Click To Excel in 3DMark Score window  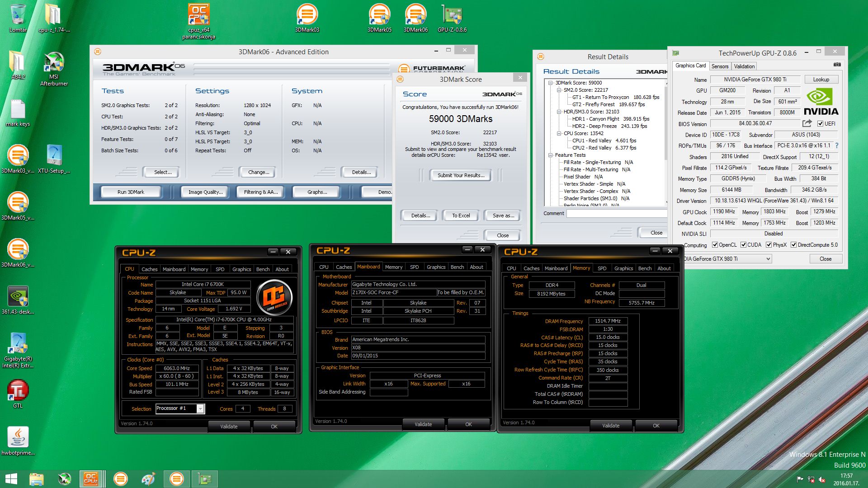[x=461, y=216]
